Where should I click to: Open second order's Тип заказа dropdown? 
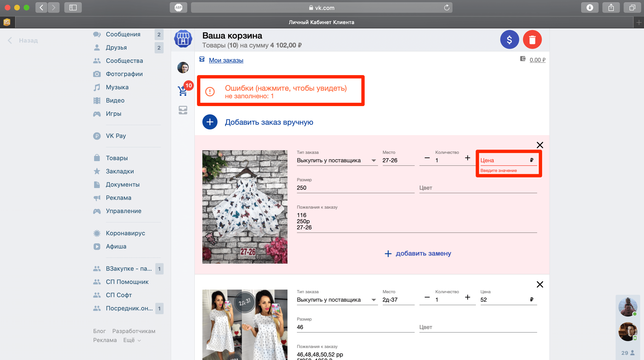(374, 300)
